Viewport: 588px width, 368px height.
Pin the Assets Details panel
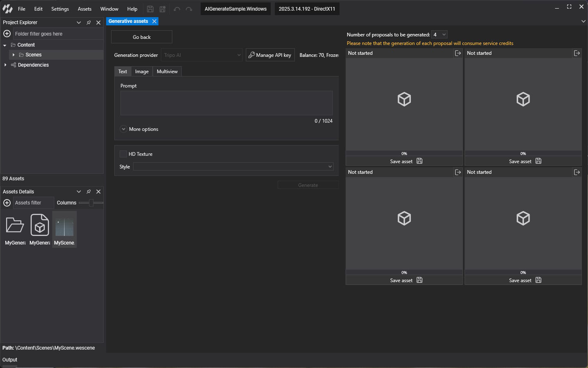click(89, 192)
